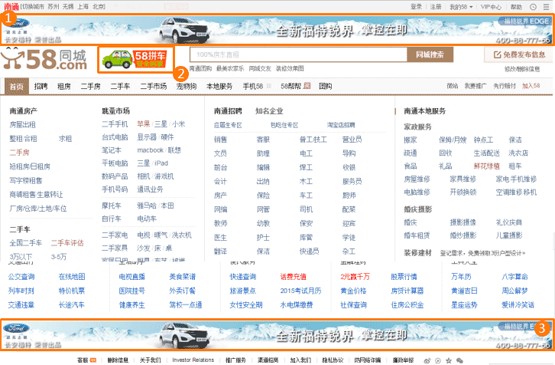The height and width of the screenshot is (365, 555).
Task: Focus the main search input field
Action: click(298, 55)
